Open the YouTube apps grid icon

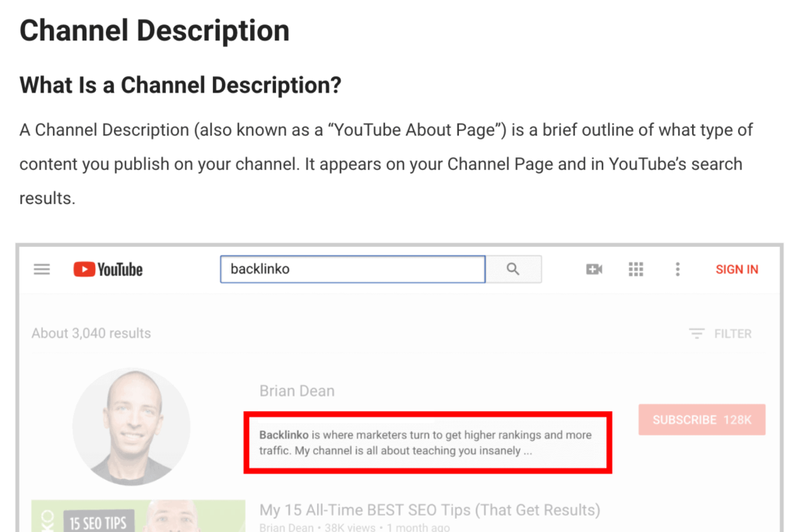(x=636, y=268)
